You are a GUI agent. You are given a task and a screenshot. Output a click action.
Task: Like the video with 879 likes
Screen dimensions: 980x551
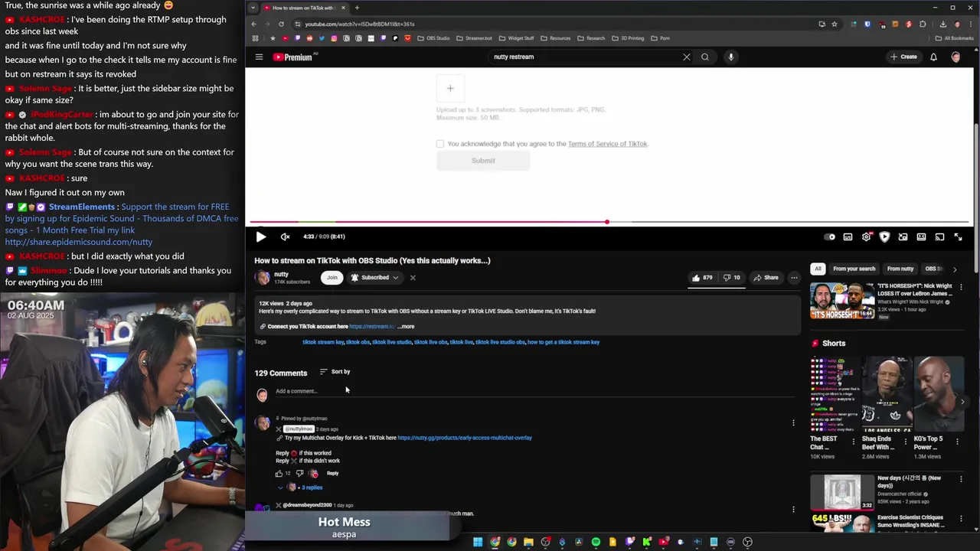tap(703, 278)
